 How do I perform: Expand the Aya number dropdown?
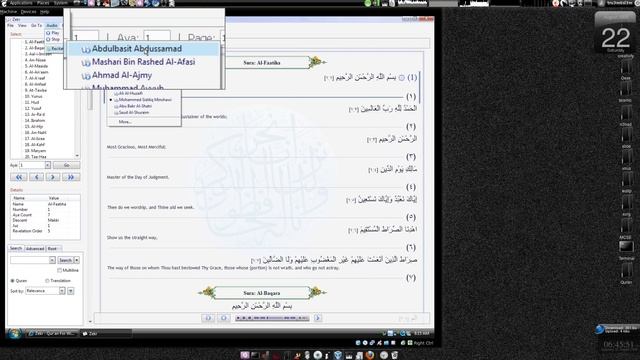click(x=47, y=165)
